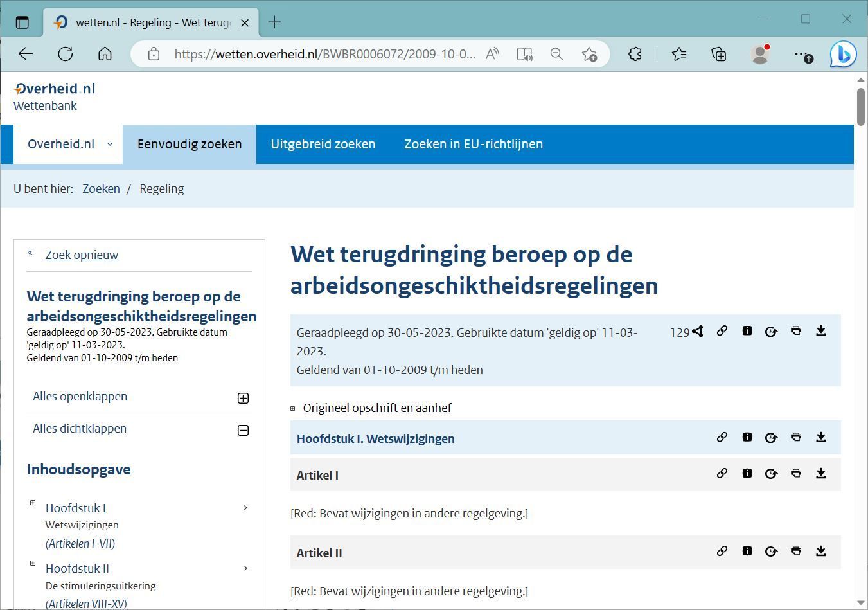
Task: Follow the Zoeken breadcrumb link
Action: [101, 188]
